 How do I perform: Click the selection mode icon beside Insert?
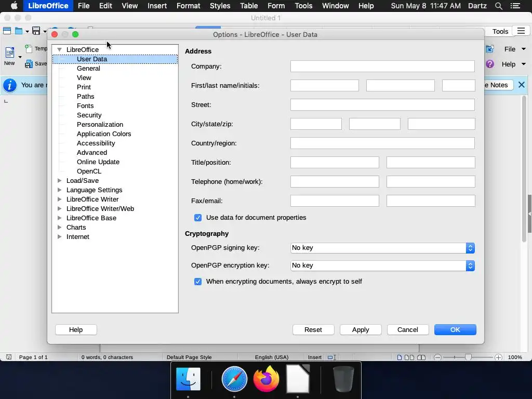(332, 357)
